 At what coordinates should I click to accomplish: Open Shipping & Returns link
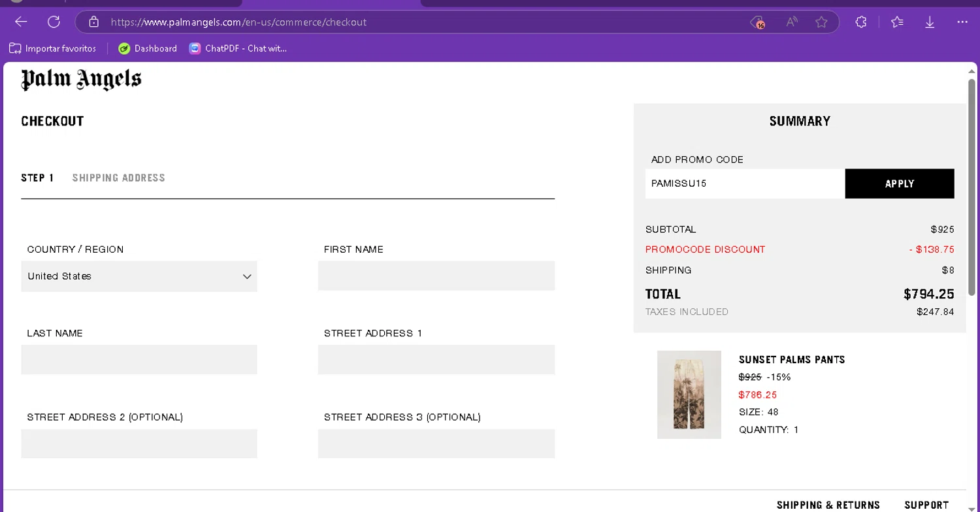point(828,505)
